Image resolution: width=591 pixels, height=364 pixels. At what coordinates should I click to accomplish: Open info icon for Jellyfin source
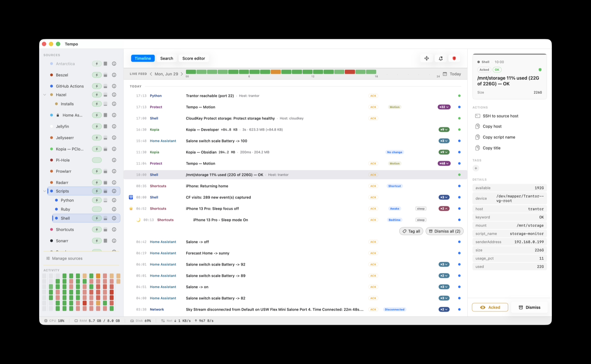(114, 126)
